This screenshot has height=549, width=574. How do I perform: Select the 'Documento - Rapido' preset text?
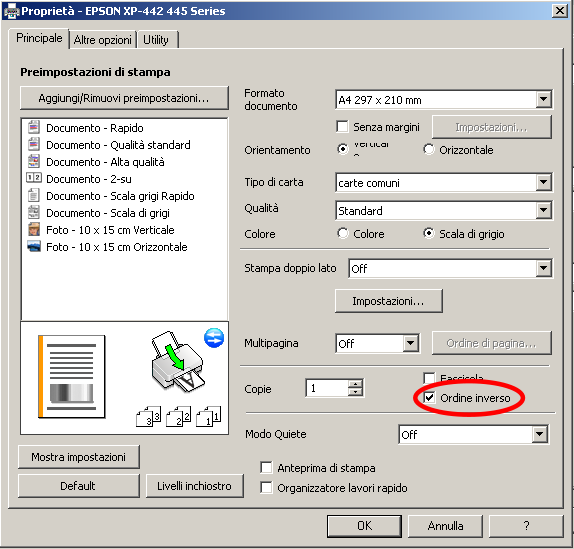click(94, 128)
